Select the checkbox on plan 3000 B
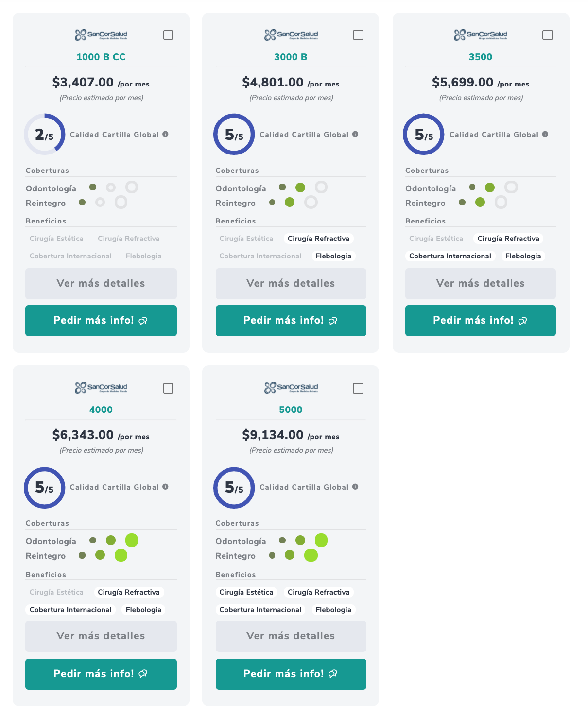588x719 pixels. tap(358, 35)
